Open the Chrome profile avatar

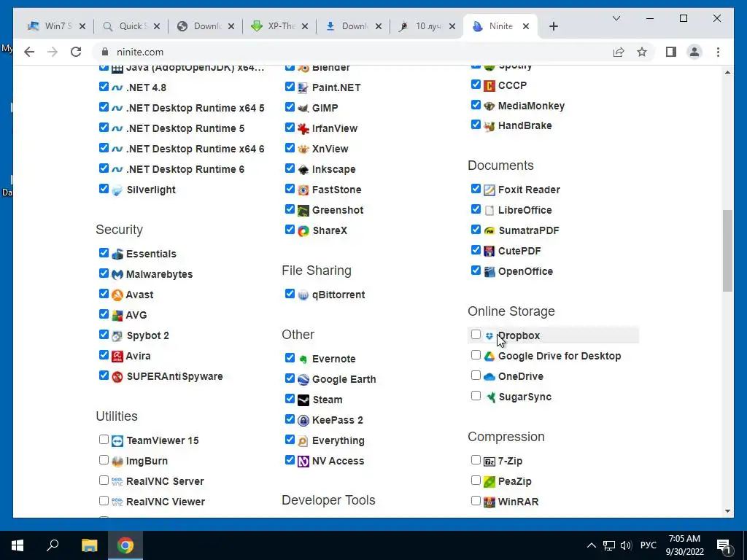tap(694, 52)
